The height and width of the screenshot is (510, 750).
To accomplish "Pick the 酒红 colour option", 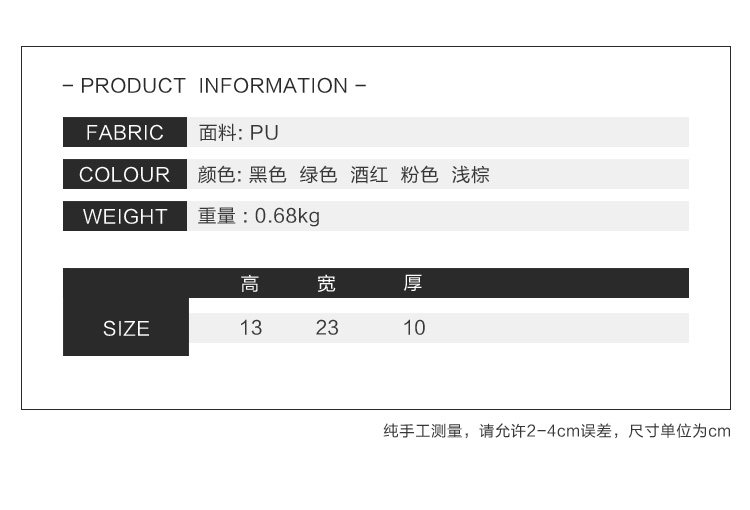I will (369, 175).
